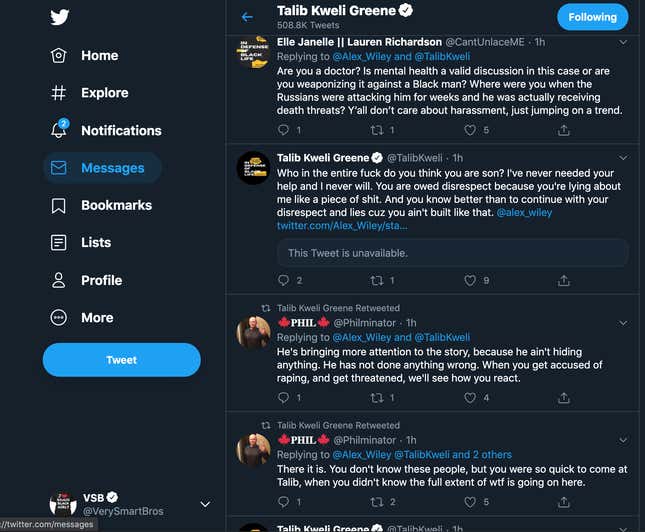Go back using the left arrow

click(247, 17)
